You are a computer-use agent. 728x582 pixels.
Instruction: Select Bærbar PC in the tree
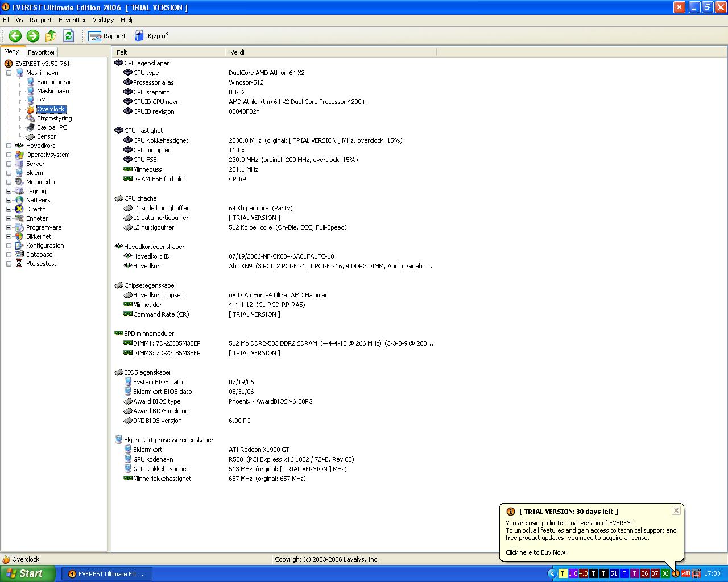[52, 127]
